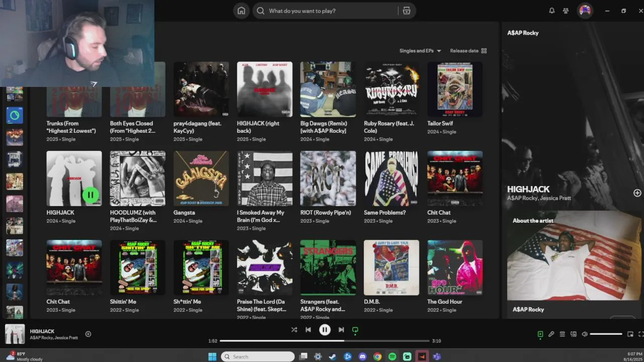Viewport: 644px width, 362px height.
Task: Open Connect to a device icon
Action: (573, 334)
